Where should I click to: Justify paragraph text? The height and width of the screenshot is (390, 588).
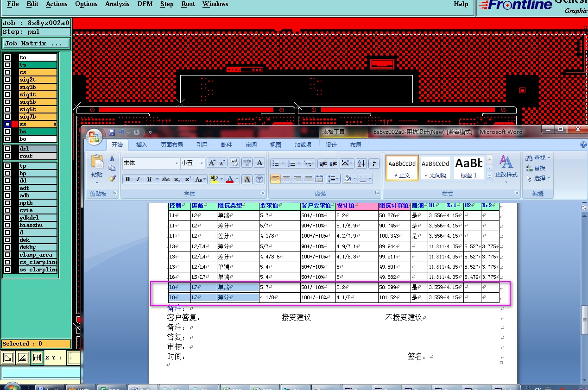[308, 179]
